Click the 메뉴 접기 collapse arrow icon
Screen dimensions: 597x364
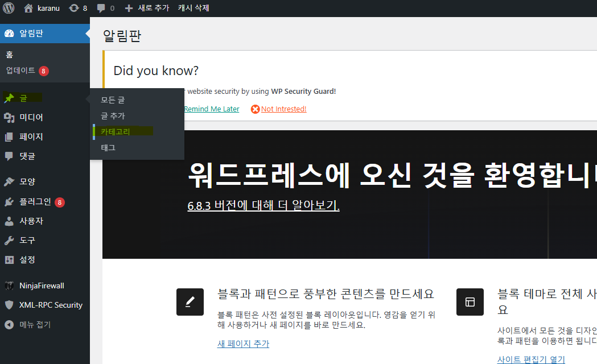coord(9,325)
